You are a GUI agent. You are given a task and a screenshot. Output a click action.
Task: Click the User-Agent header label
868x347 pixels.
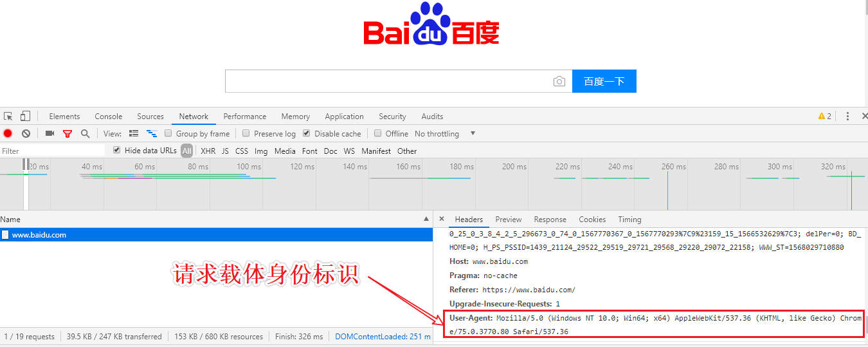click(471, 318)
